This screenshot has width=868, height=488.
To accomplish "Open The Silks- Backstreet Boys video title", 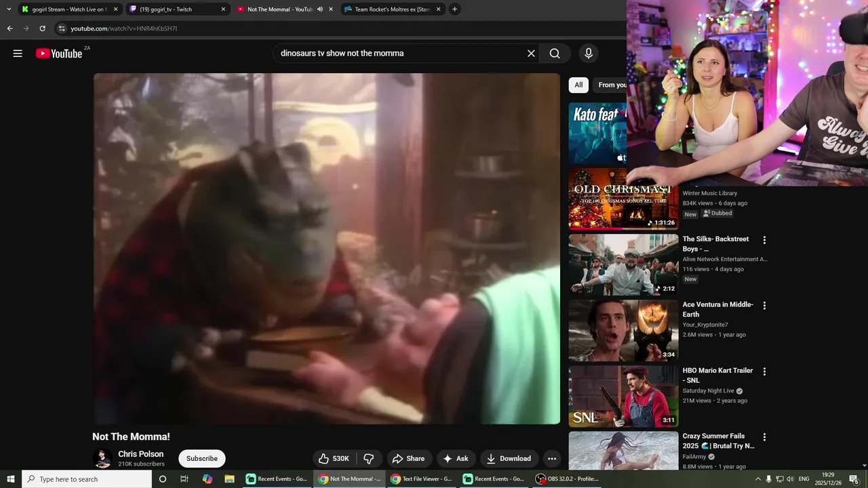I will click(715, 244).
